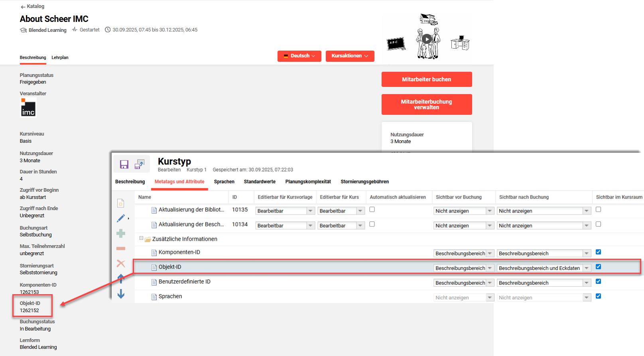The width and height of the screenshot is (644, 356).
Task: Open 'Sichtbar nach Buchung' dropdown for Objekt-ID
Action: tap(586, 268)
